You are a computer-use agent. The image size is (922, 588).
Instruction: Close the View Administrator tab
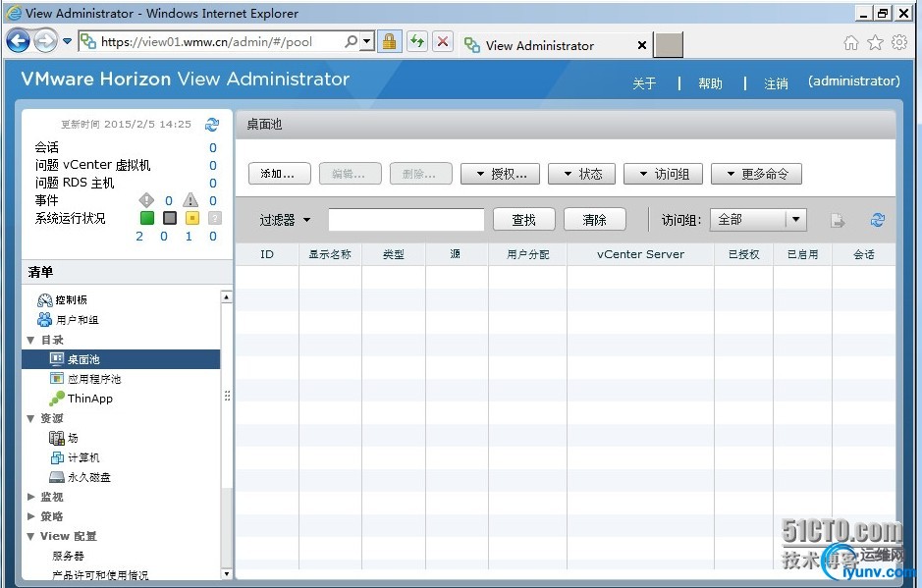642,45
